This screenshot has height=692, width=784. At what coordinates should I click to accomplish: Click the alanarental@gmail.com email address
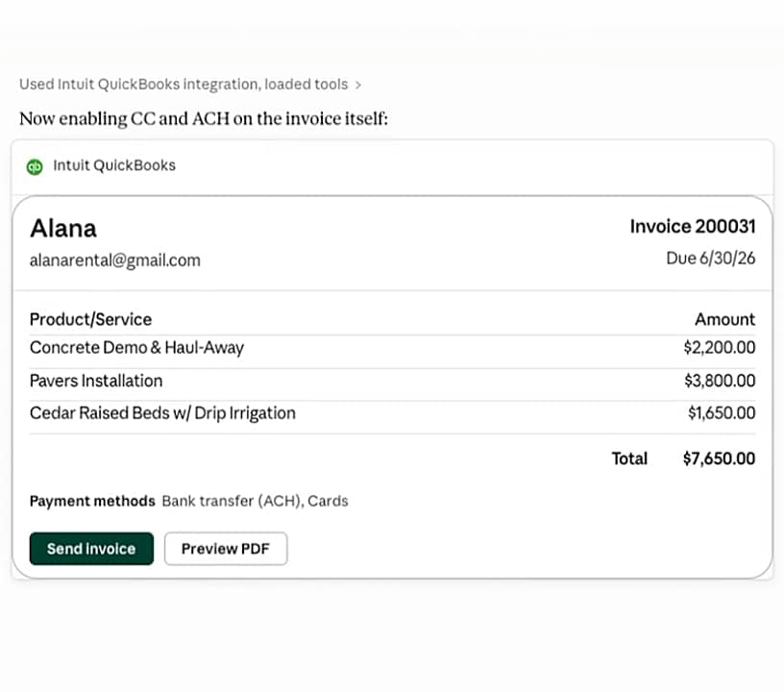[115, 260]
